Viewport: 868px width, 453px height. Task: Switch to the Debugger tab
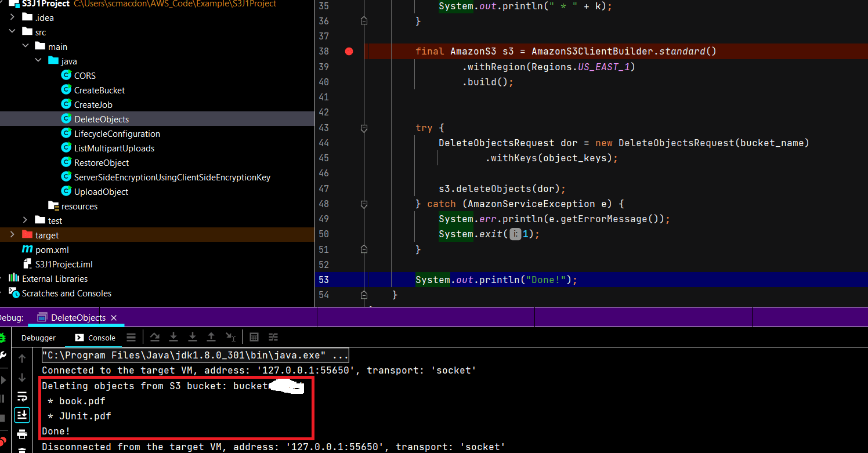[38, 337]
